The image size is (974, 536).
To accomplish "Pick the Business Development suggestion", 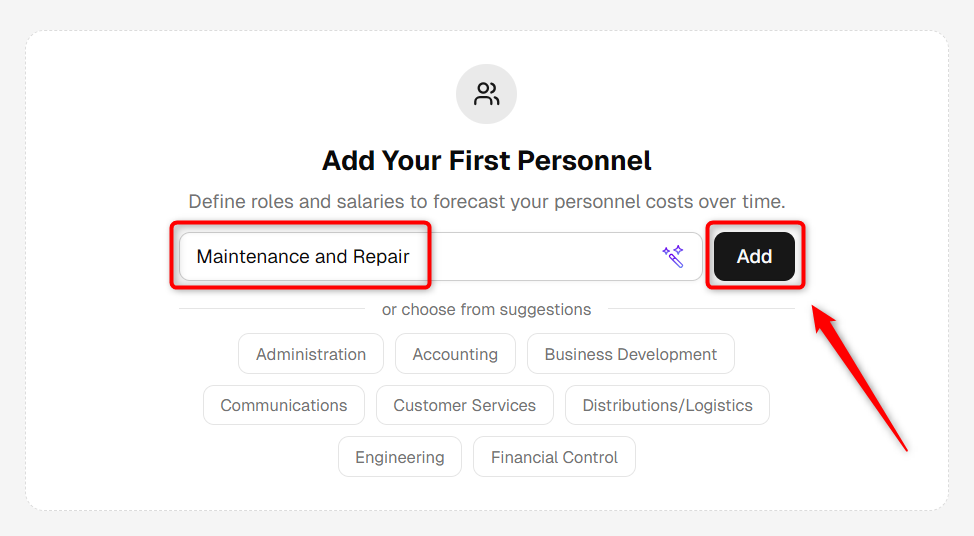I will [630, 354].
